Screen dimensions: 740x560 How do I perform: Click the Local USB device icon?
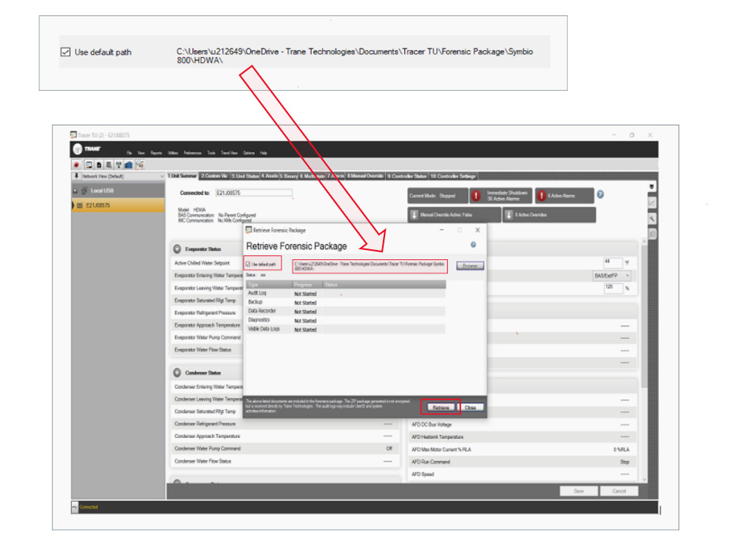click(x=84, y=191)
